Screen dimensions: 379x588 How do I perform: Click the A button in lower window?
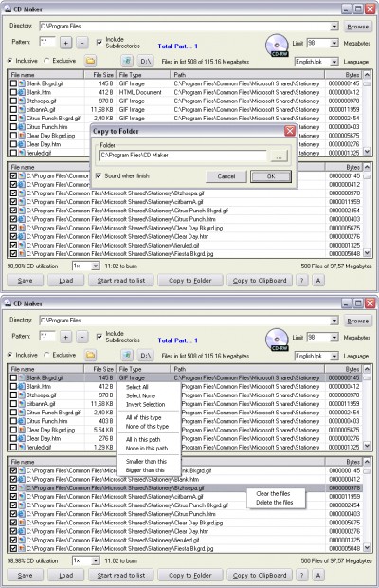tap(318, 575)
